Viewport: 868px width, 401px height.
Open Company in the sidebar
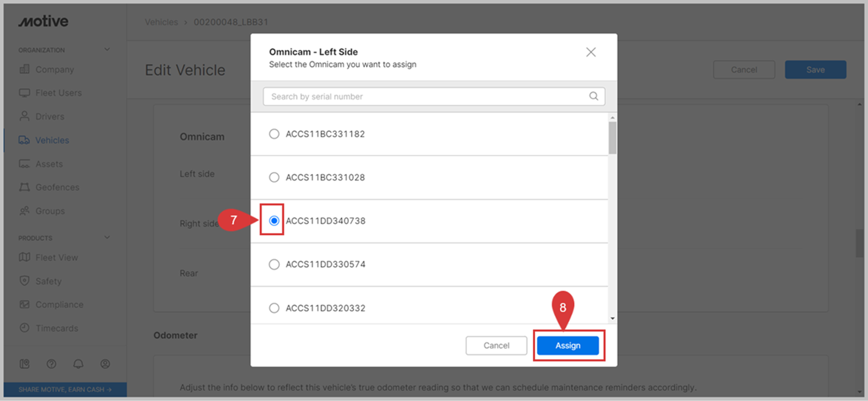(x=55, y=69)
